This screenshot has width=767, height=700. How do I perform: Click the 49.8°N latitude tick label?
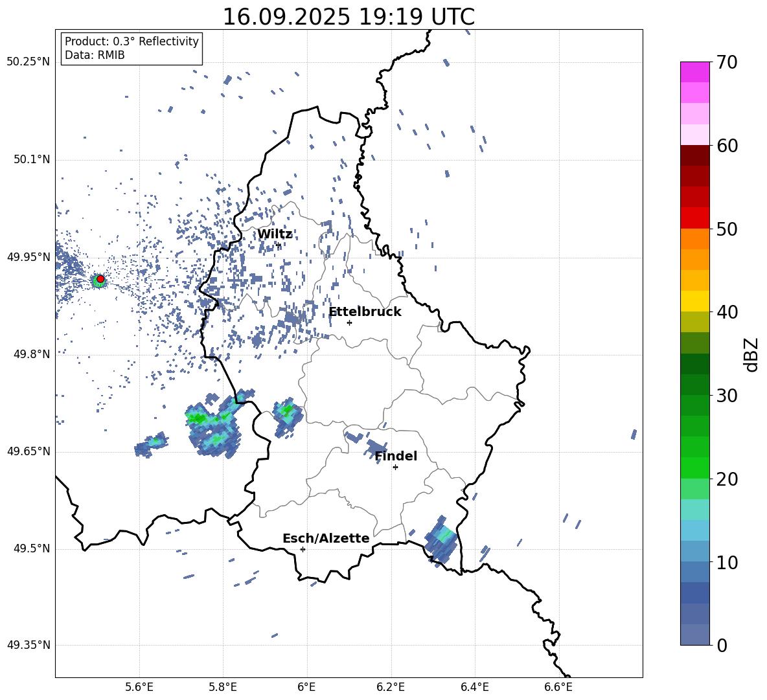point(32,354)
